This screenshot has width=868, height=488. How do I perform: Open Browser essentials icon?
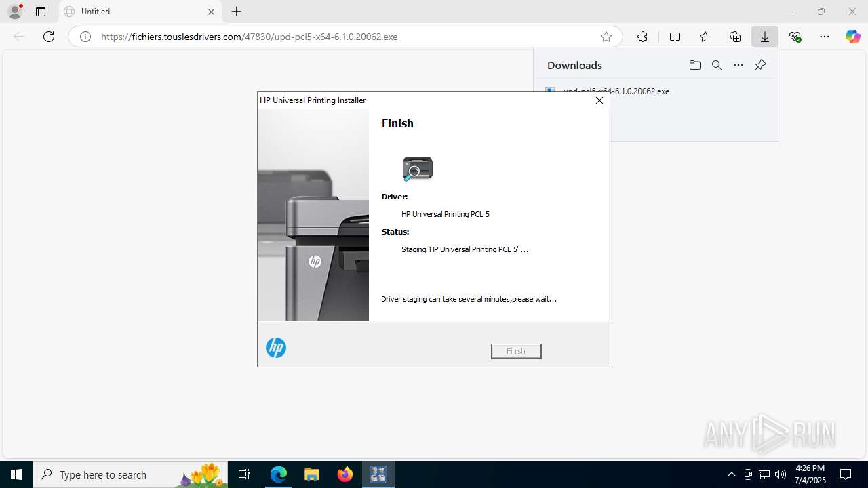coord(795,37)
